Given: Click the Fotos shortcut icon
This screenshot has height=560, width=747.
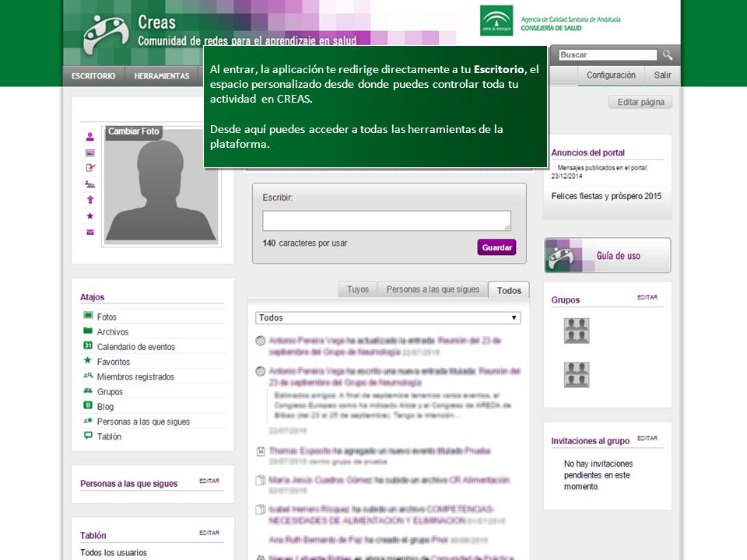Looking at the screenshot, I should click(88, 315).
